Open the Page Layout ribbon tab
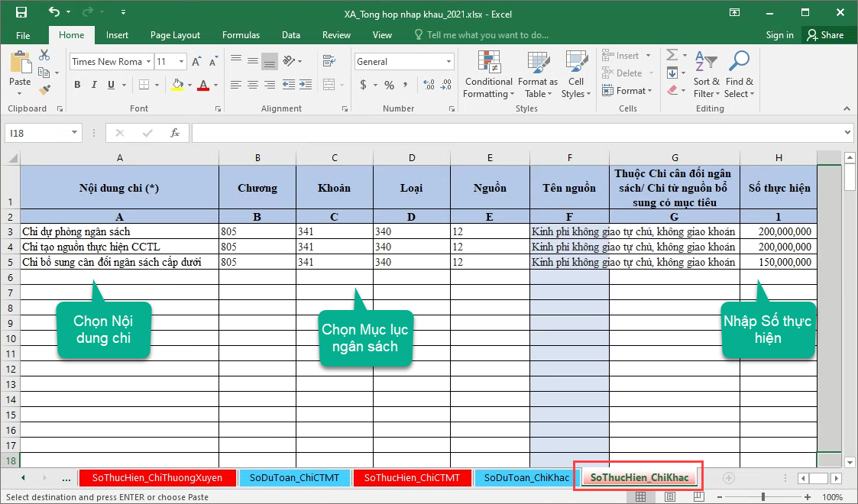The width and height of the screenshot is (858, 504). pyautogui.click(x=175, y=35)
